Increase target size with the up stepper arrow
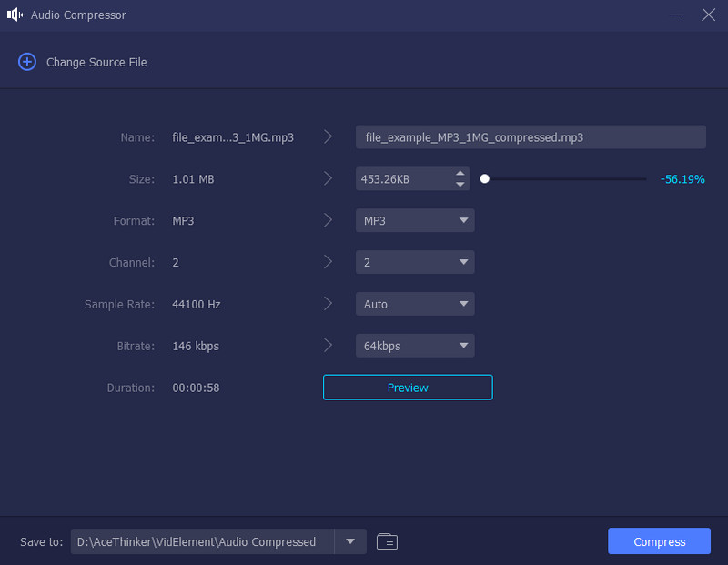This screenshot has height=565, width=728. [x=460, y=174]
